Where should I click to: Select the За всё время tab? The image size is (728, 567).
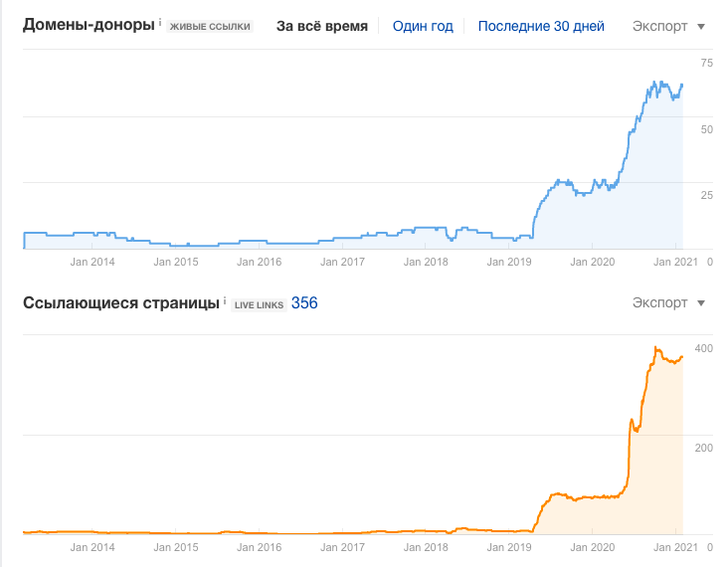(322, 26)
